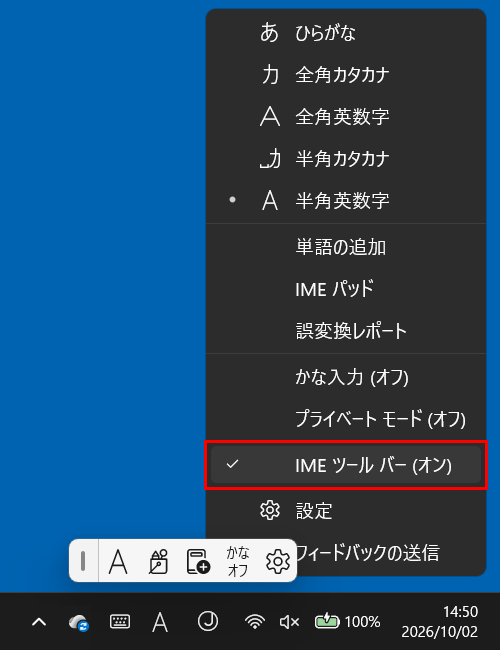Select 半角英数字 input mode
Viewport: 500px width, 650px height.
coord(346,201)
